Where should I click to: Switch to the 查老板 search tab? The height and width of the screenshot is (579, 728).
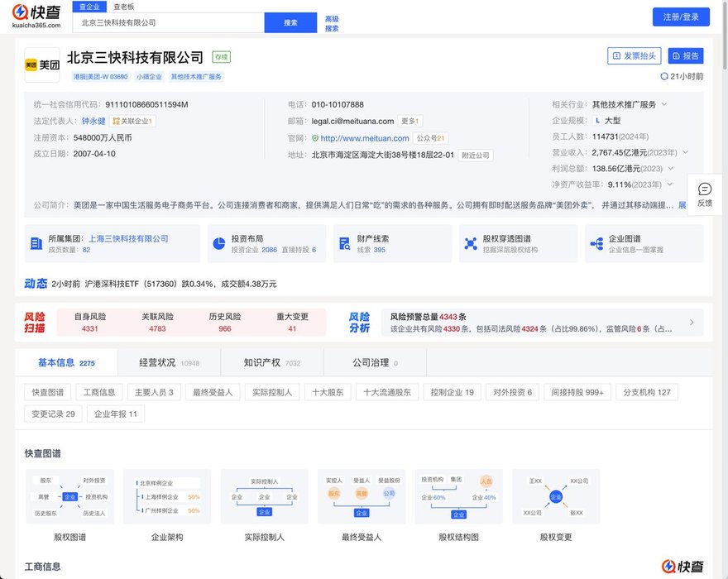coord(123,7)
